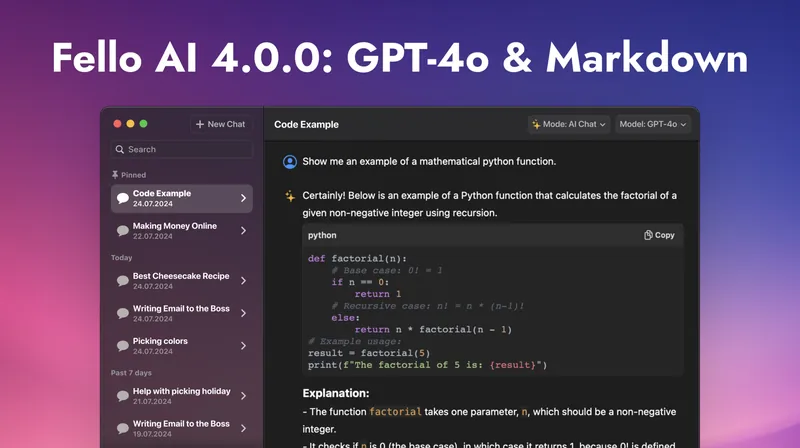The height and width of the screenshot is (448, 800).
Task: Click the 'result = factorial(5)' code line
Action: coord(369,353)
